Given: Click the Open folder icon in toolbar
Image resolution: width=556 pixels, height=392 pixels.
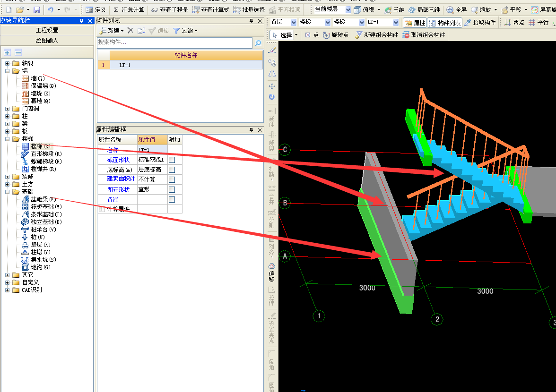Looking at the screenshot, I should (20, 10).
